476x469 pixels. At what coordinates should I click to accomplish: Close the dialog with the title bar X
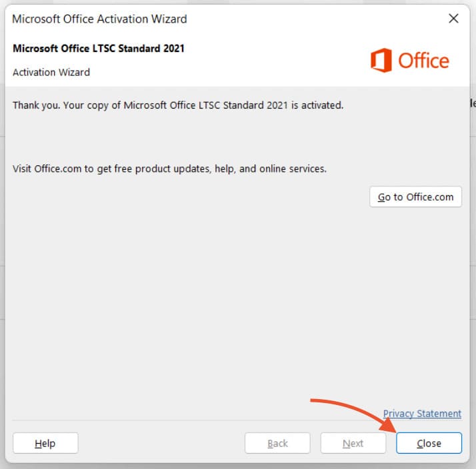453,19
